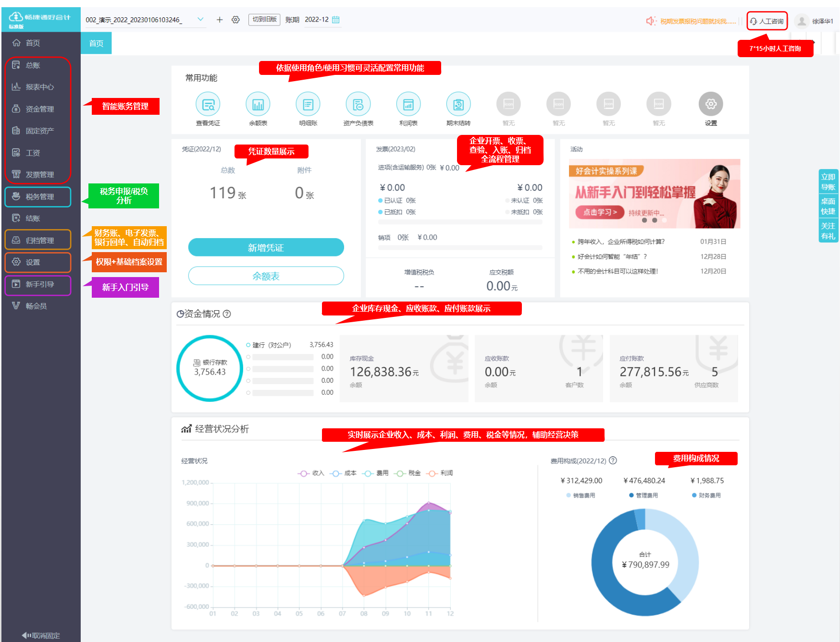Toggle the 税金 legend series
Image resolution: width=840 pixels, height=642 pixels.
(x=408, y=473)
